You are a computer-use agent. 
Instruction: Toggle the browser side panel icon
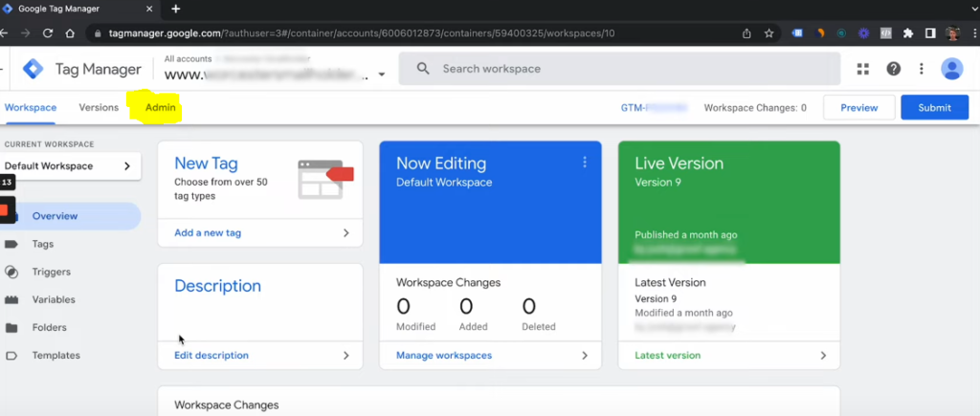point(930,33)
